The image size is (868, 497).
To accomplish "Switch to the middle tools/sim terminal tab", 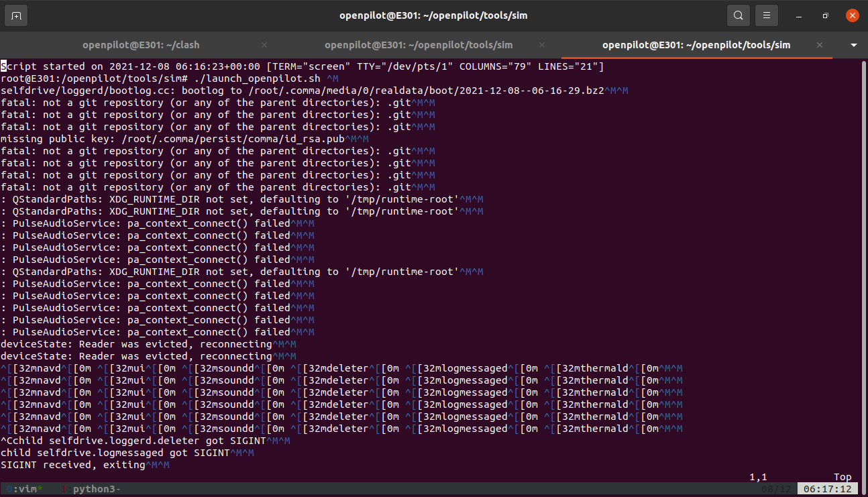I will [419, 46].
